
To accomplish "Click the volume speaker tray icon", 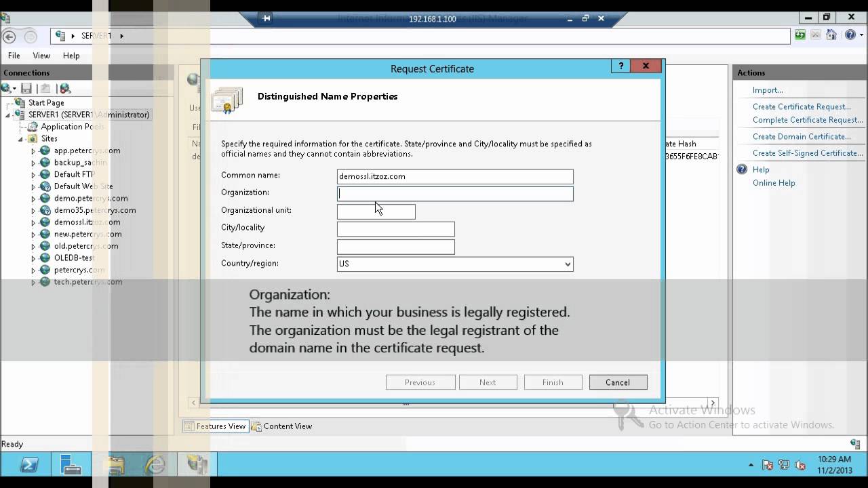I will click(800, 465).
